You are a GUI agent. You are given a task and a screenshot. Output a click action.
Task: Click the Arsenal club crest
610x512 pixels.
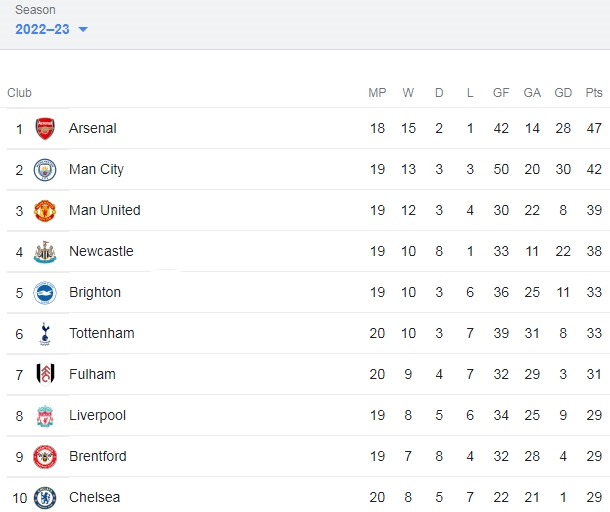[x=45, y=128]
